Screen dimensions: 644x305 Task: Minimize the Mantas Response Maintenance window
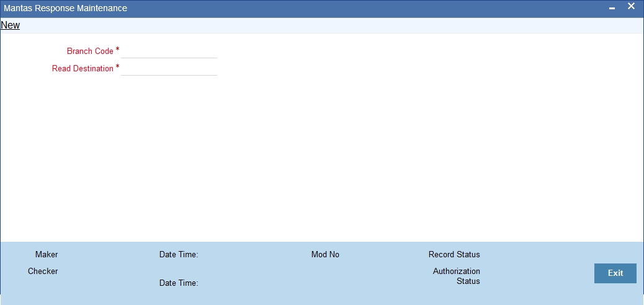point(612,8)
